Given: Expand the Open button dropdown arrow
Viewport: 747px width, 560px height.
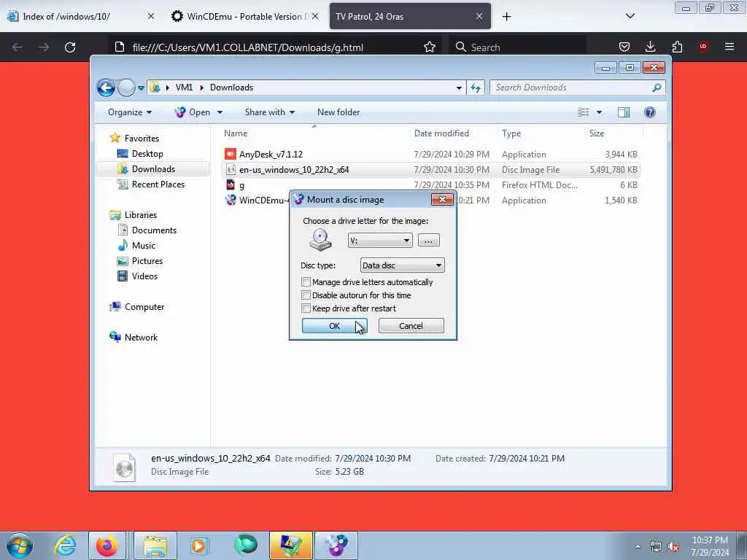Looking at the screenshot, I should click(220, 112).
